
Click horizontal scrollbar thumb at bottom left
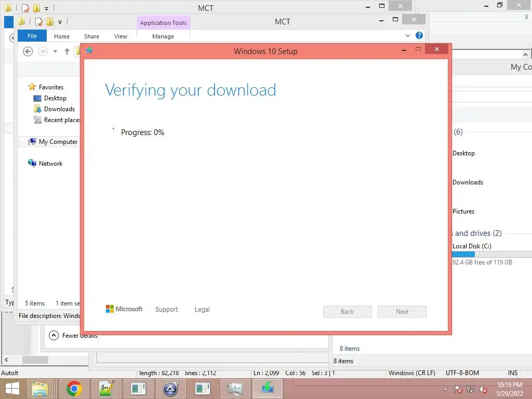[x=35, y=360]
